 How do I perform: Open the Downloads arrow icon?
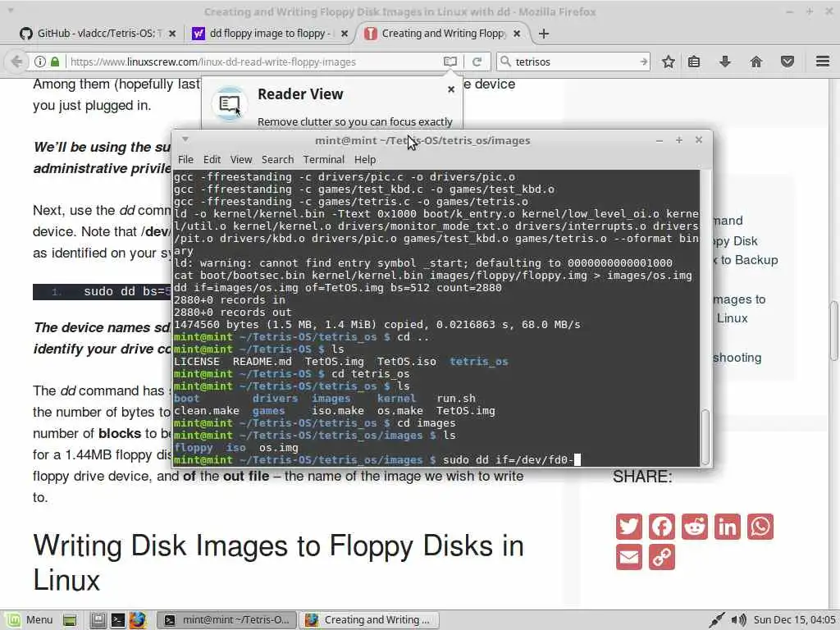click(725, 62)
